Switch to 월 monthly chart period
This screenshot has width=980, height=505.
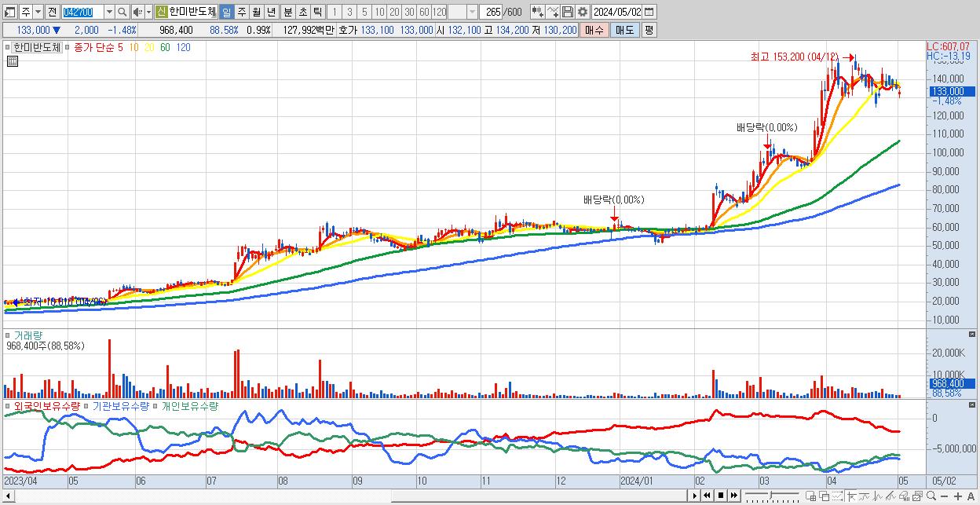(256, 12)
